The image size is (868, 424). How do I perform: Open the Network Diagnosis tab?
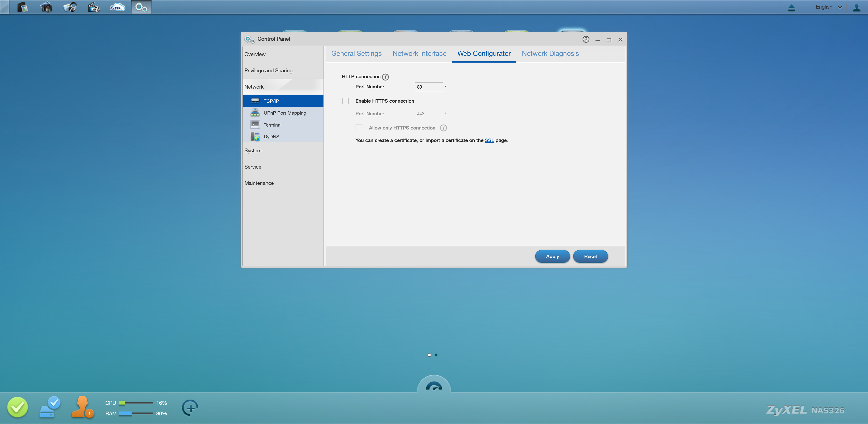click(550, 54)
